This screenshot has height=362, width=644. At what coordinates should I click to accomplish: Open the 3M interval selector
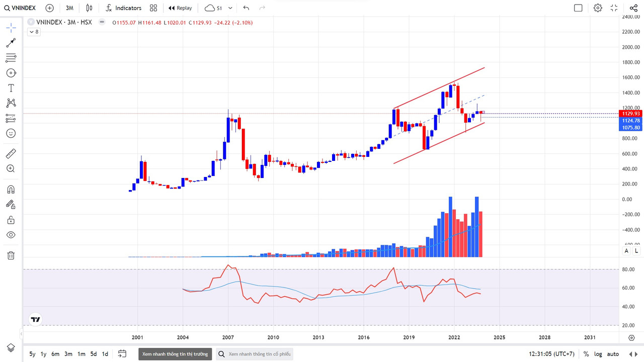(69, 8)
